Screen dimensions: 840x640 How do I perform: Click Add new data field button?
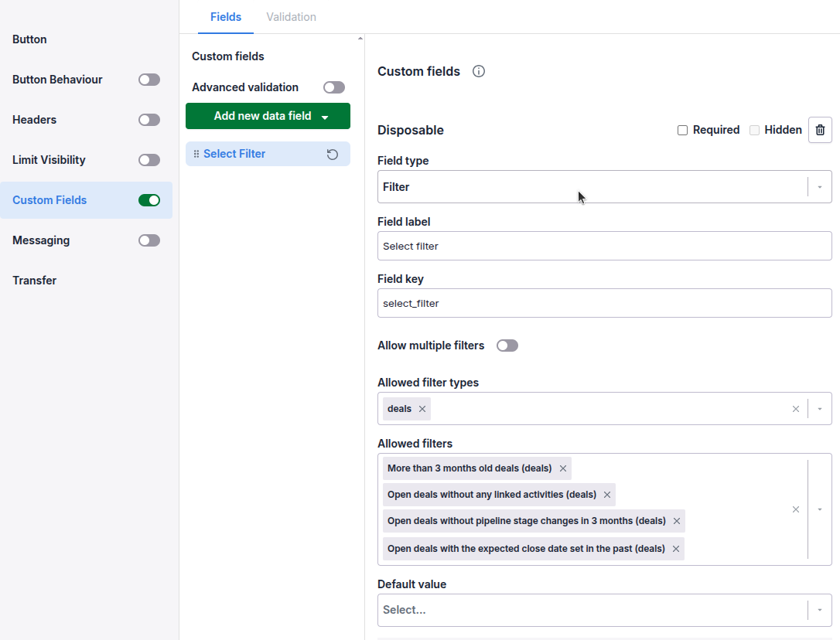[x=268, y=116]
